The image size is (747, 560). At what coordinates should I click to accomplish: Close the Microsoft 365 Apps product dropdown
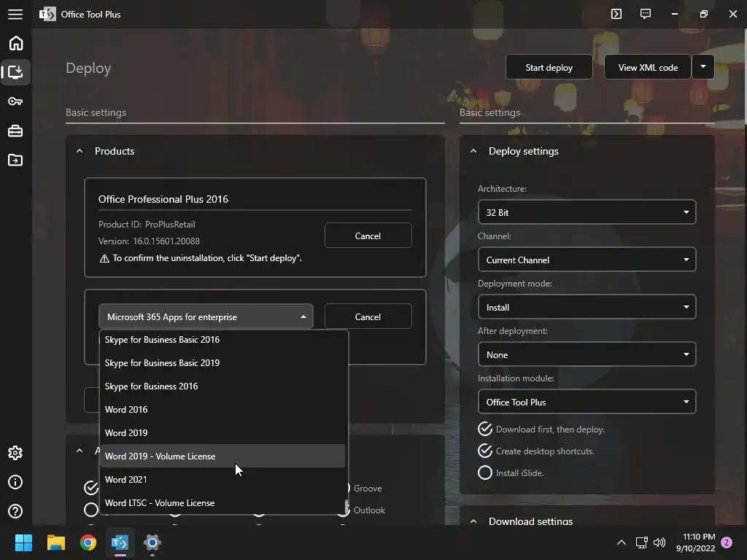click(206, 316)
